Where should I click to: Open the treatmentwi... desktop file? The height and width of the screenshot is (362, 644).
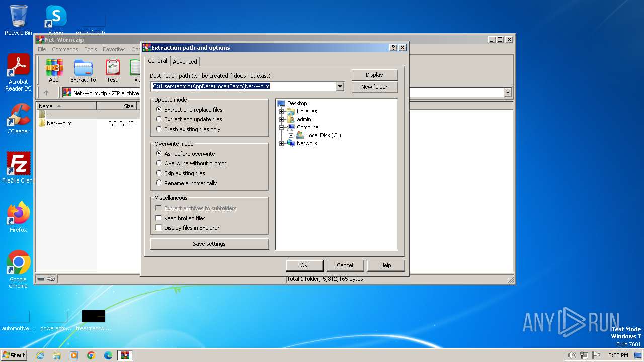coord(94,320)
